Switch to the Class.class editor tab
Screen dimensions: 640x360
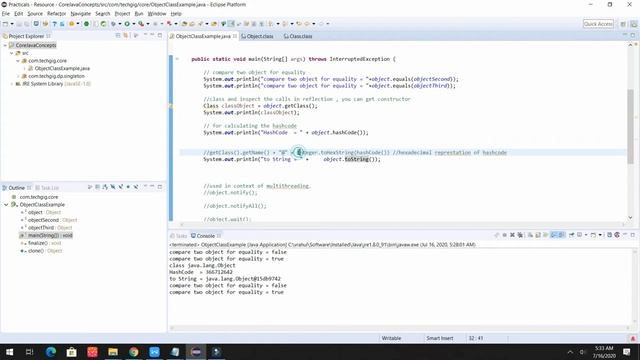point(298,36)
